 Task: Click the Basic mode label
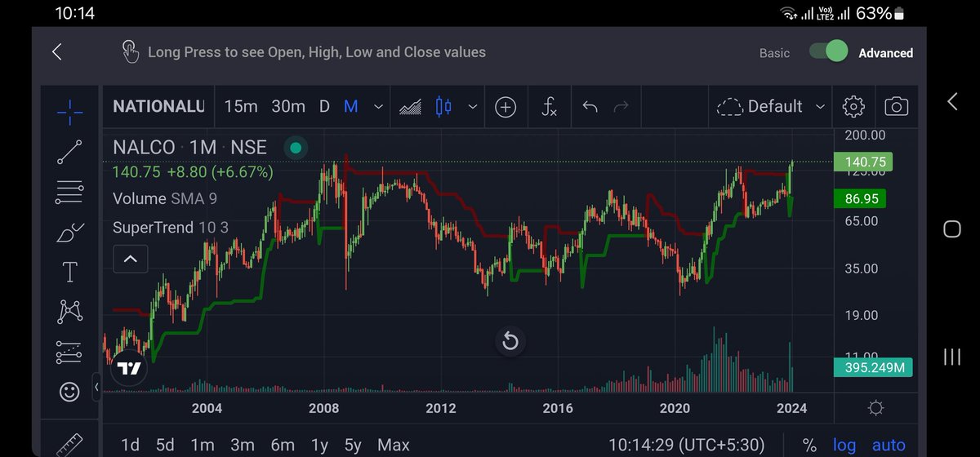coord(774,53)
